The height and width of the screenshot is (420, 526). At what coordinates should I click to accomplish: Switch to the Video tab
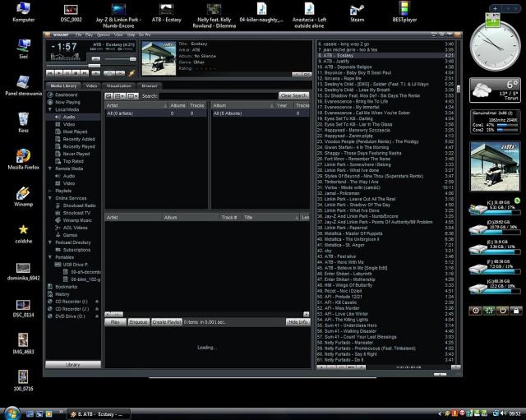[x=91, y=85]
